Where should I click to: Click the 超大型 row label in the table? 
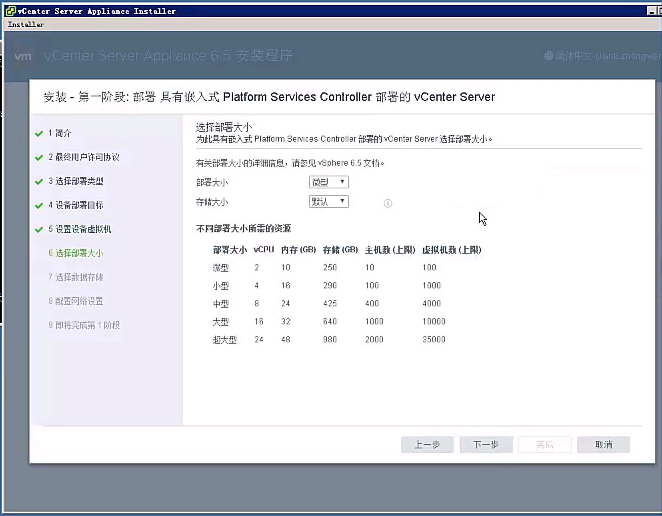225,339
